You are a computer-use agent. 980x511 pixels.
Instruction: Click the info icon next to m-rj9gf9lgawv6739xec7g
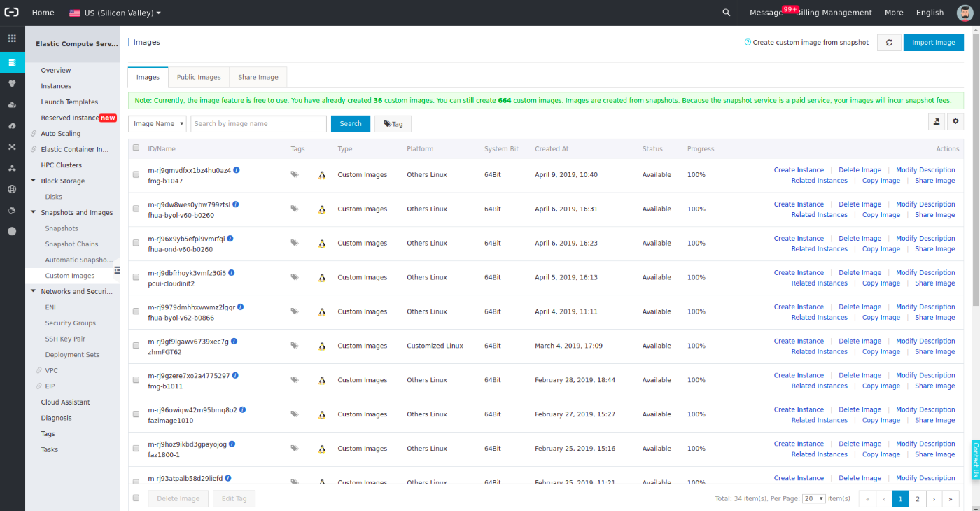(x=234, y=341)
